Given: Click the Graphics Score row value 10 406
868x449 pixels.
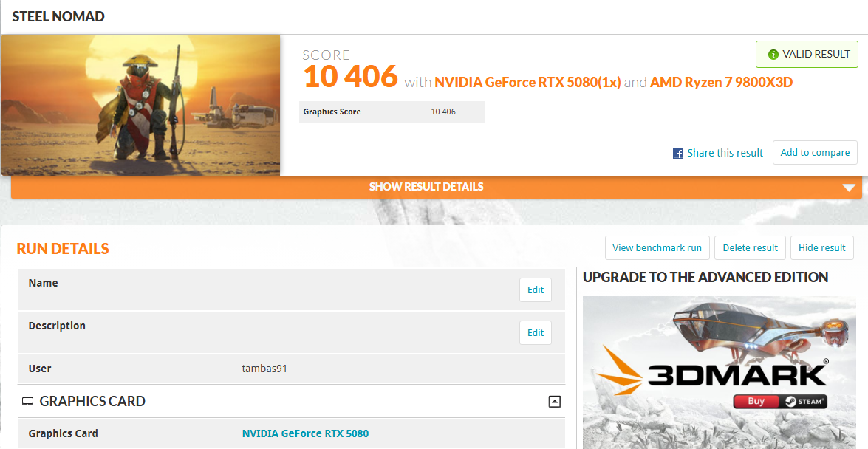Looking at the screenshot, I should pyautogui.click(x=443, y=112).
